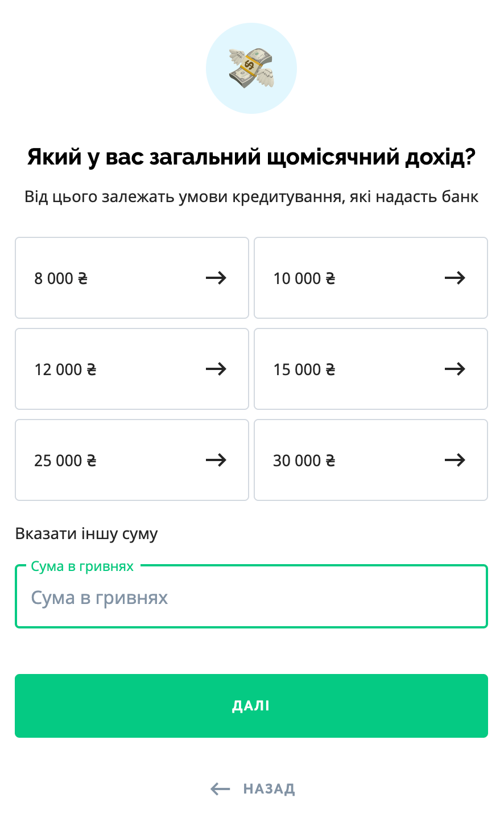Select the 8 000 ₴ income amount text
Screen dimensions: 504x822
61,278
